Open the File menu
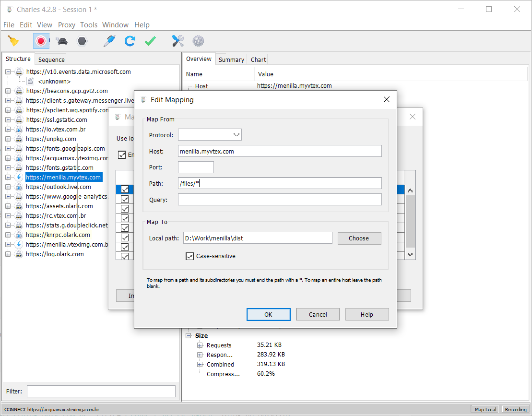 [9, 25]
